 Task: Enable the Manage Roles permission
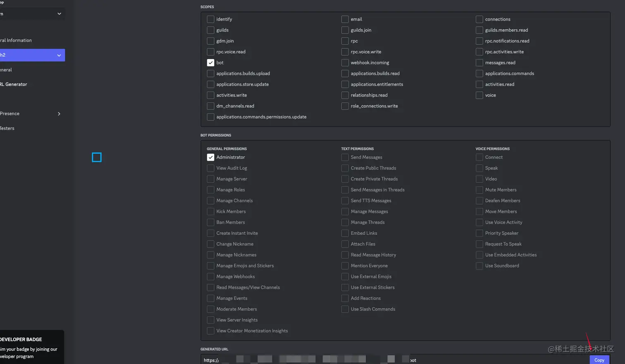(211, 190)
